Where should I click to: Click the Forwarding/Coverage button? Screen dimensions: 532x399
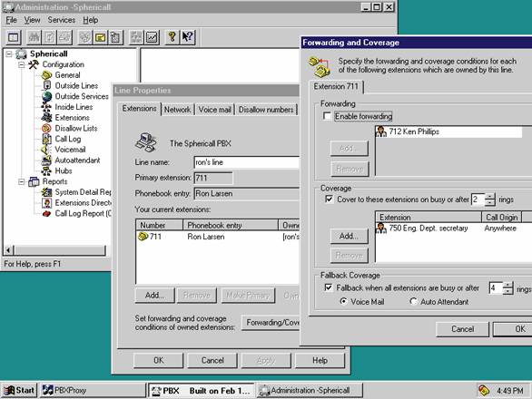click(271, 323)
